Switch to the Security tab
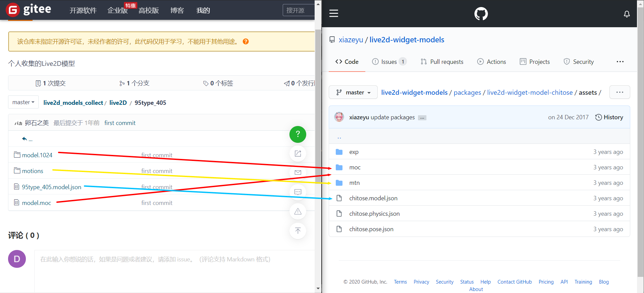644x293 pixels. point(579,61)
